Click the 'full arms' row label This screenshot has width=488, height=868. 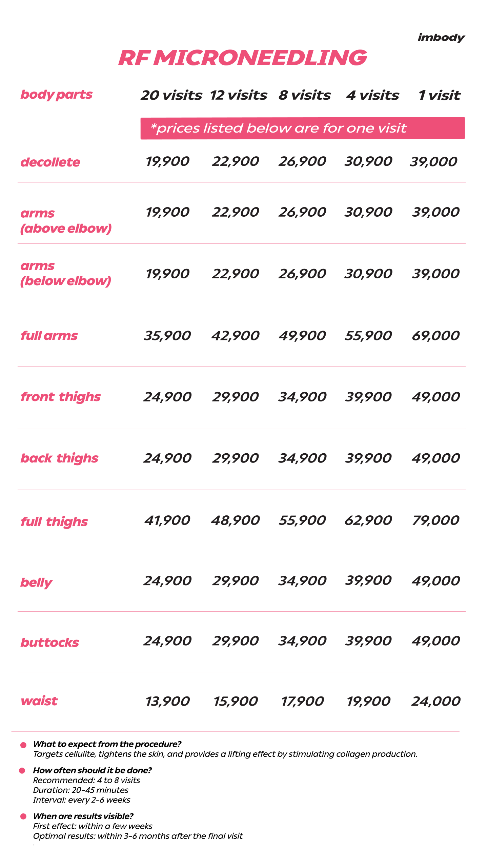(x=49, y=336)
